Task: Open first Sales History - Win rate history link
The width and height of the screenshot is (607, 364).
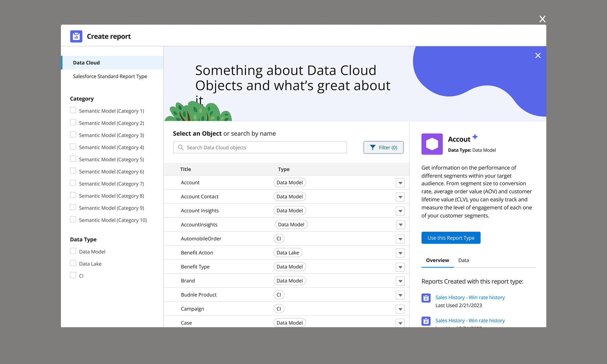Action: point(470,297)
